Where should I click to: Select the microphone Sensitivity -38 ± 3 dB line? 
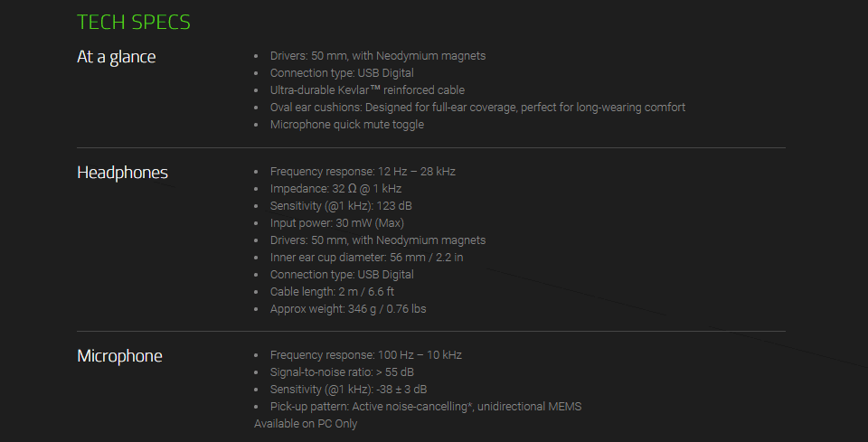tap(348, 390)
